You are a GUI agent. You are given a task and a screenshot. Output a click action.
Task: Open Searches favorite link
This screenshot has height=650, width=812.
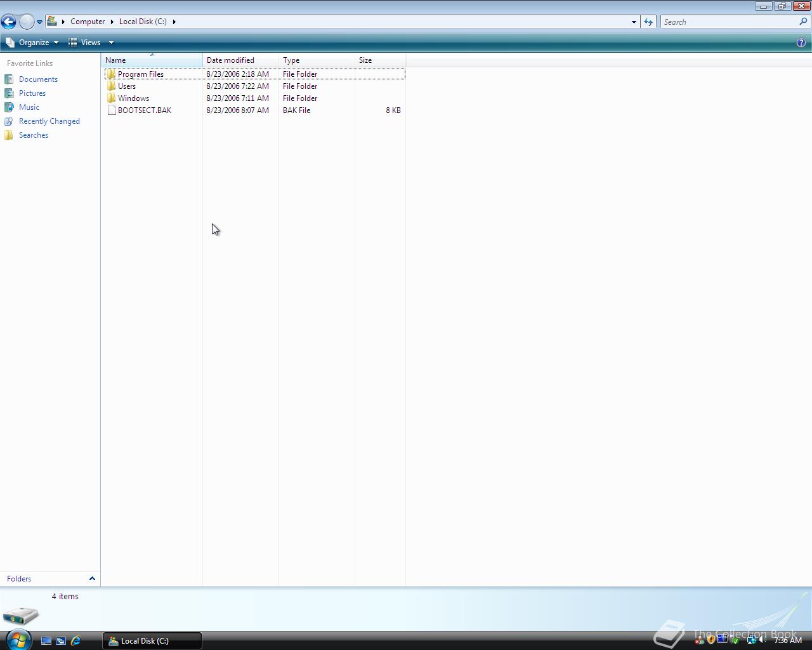coord(34,135)
